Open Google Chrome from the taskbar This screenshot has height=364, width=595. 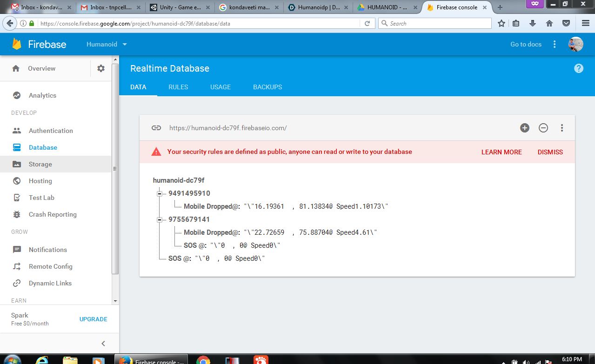203,360
